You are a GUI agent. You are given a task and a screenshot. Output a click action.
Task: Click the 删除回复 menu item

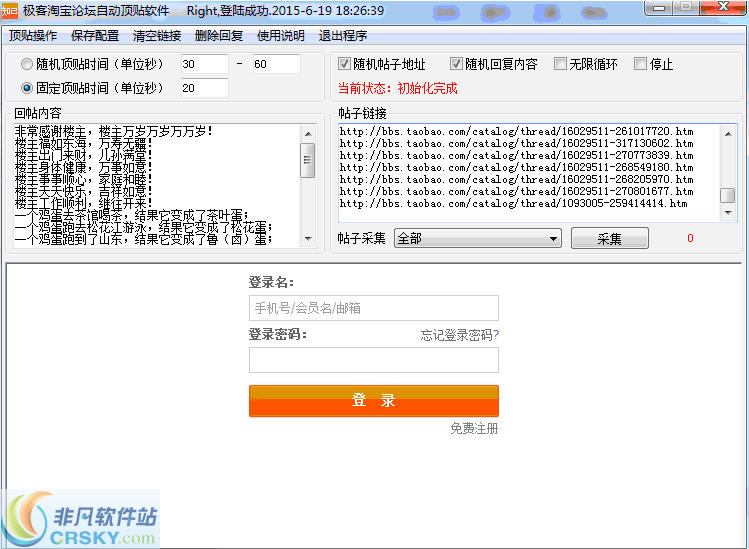[219, 36]
